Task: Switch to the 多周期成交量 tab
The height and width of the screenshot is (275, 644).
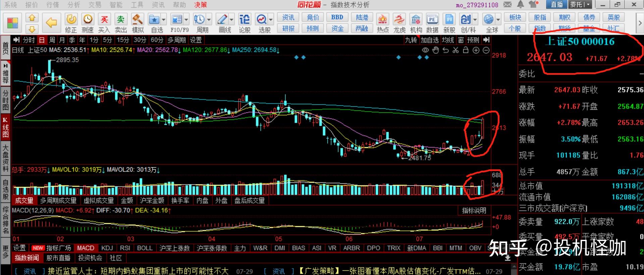Action: [58, 201]
